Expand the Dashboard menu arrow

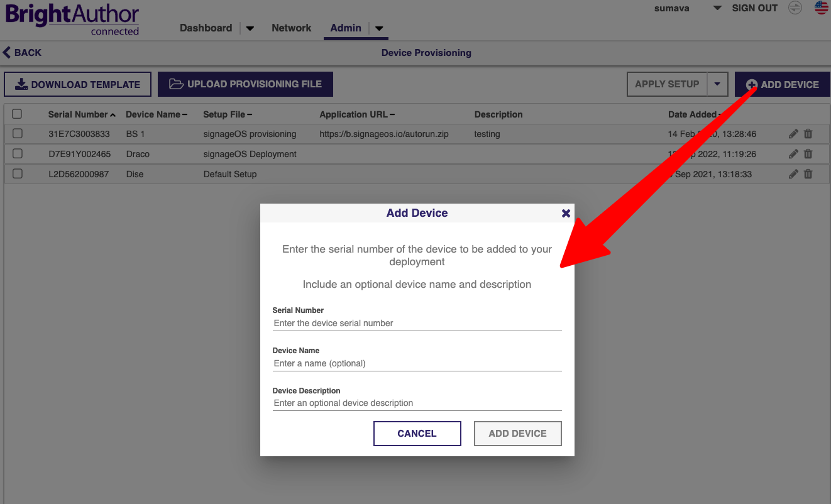click(x=250, y=28)
